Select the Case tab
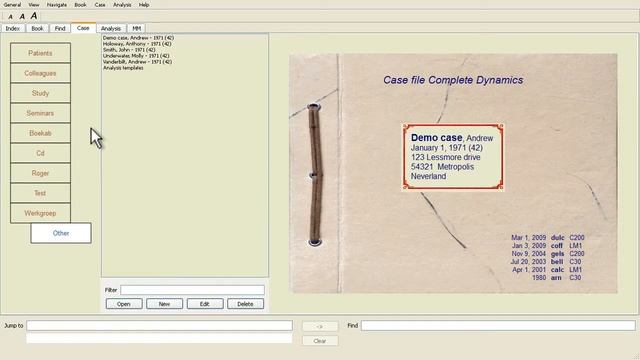 pyautogui.click(x=83, y=28)
